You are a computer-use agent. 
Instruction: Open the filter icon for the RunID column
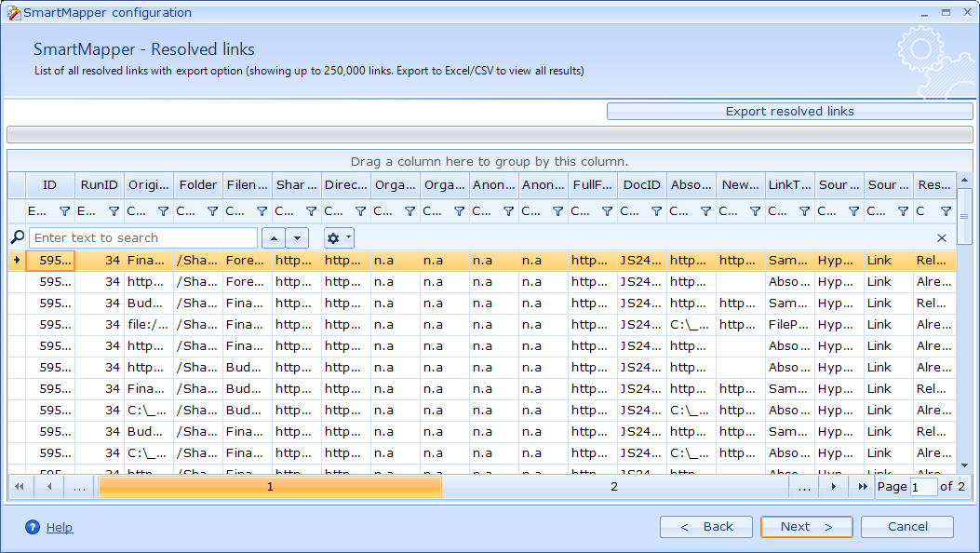coord(114,211)
